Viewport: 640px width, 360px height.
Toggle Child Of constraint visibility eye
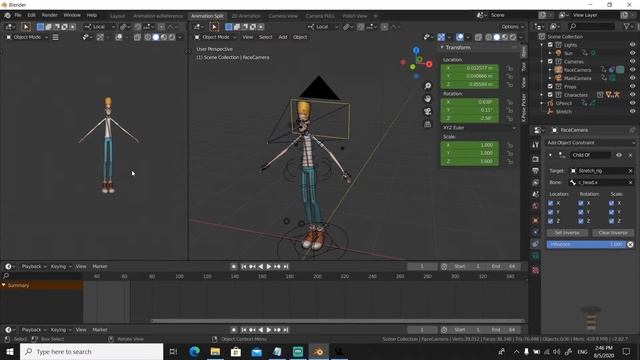[x=619, y=155]
